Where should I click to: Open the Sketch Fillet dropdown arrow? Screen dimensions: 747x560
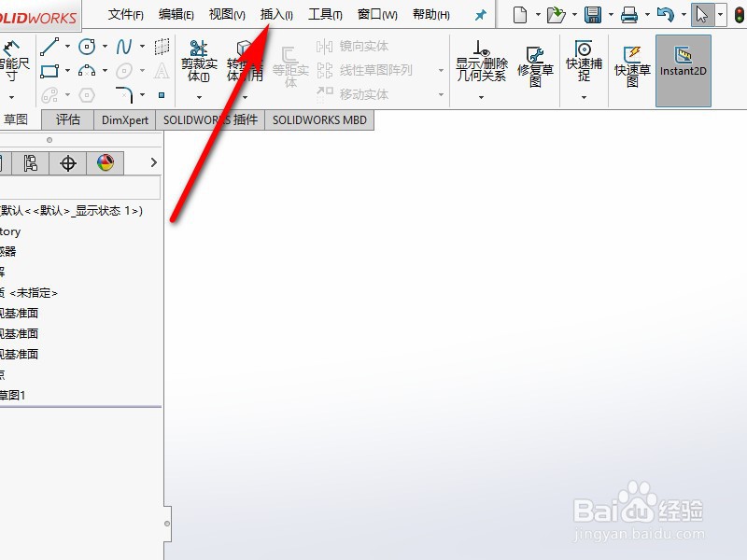tap(142, 95)
